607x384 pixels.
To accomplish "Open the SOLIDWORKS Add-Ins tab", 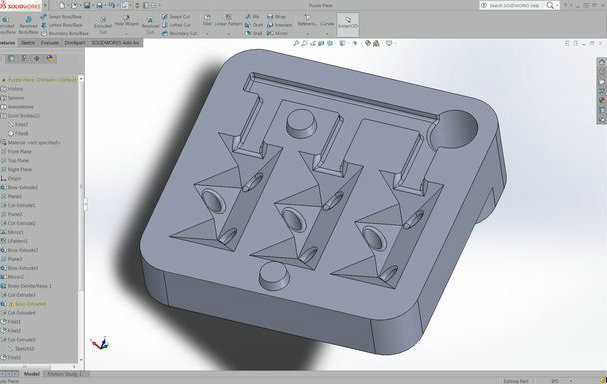I will tap(115, 43).
